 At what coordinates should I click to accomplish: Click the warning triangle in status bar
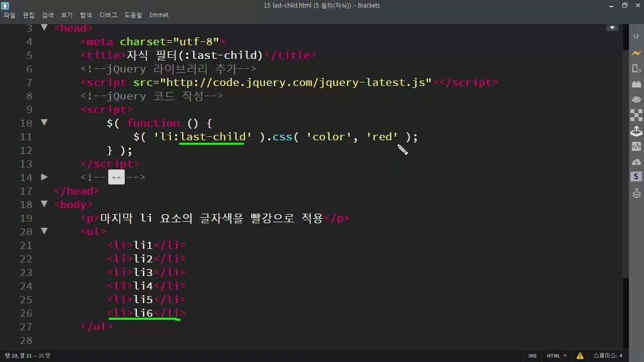coord(580,355)
